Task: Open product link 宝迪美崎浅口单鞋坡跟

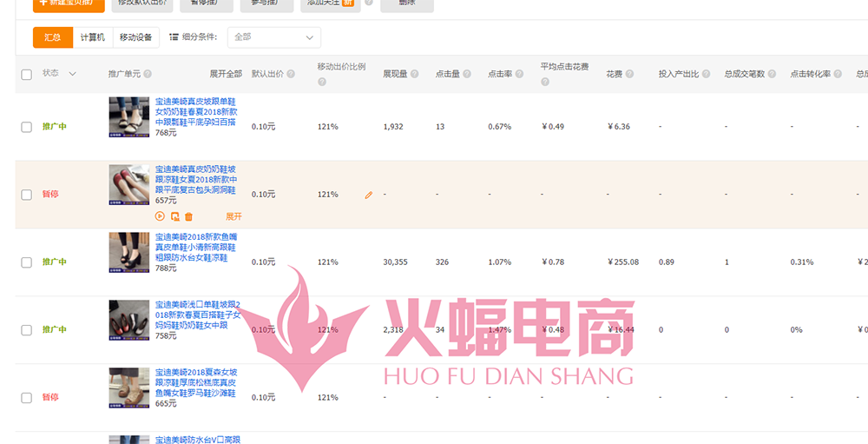Action: pos(198,315)
